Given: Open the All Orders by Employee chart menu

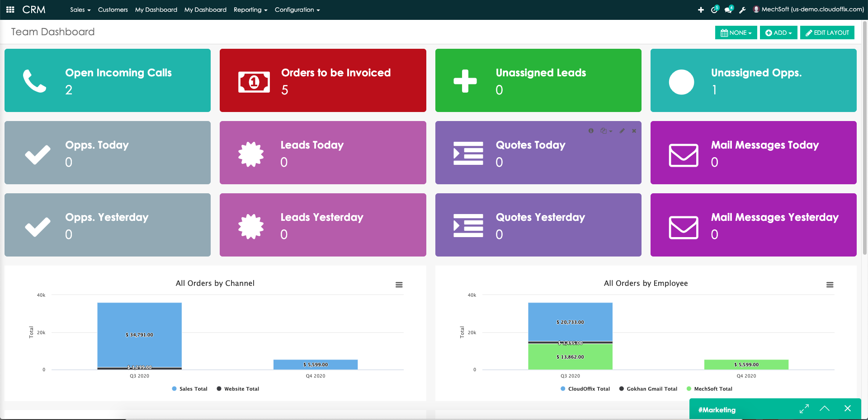Looking at the screenshot, I should coord(830,285).
